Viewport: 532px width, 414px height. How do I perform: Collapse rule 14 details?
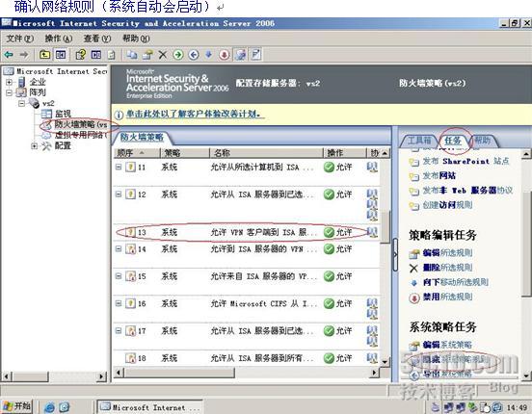(119, 248)
